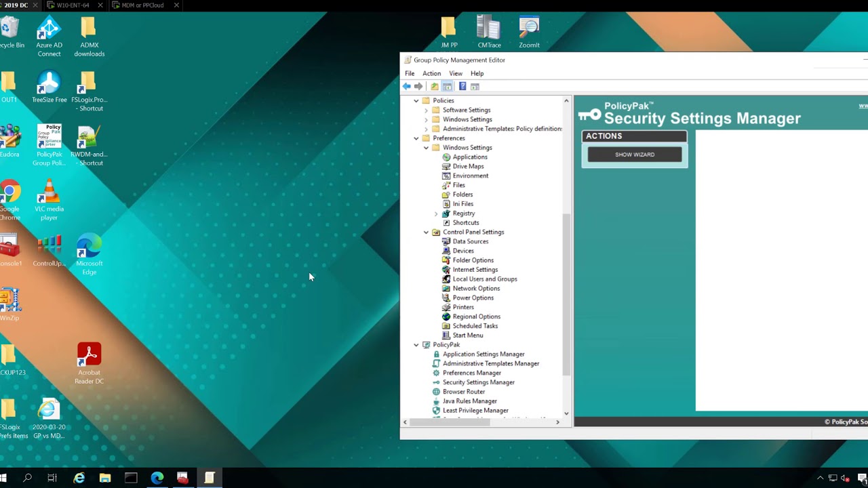Click the Up One Level folder toolbar icon
Screen dimensions: 868x488
435,87
